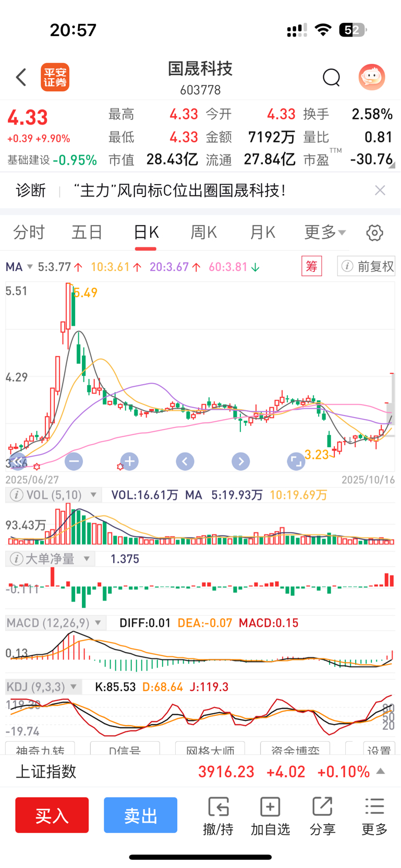The image size is (401, 868).
Task: Tap the stock title 国晟科技 603778
Action: (200, 78)
